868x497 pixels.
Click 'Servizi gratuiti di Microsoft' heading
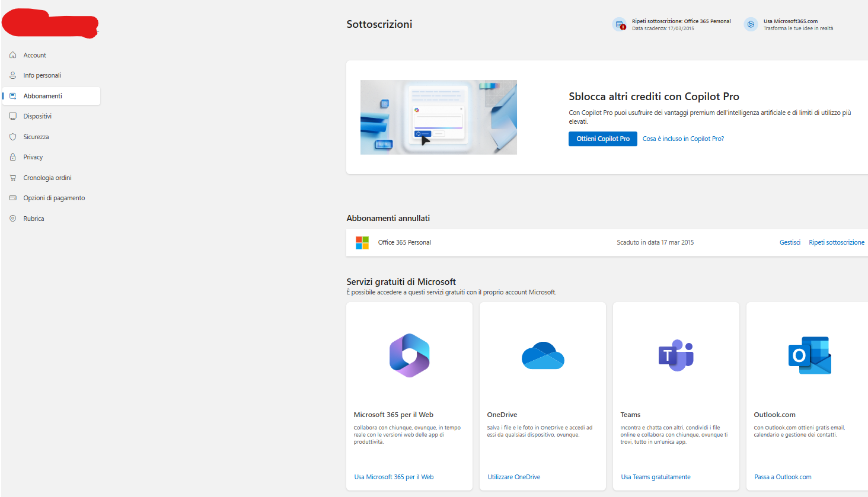[x=401, y=282]
